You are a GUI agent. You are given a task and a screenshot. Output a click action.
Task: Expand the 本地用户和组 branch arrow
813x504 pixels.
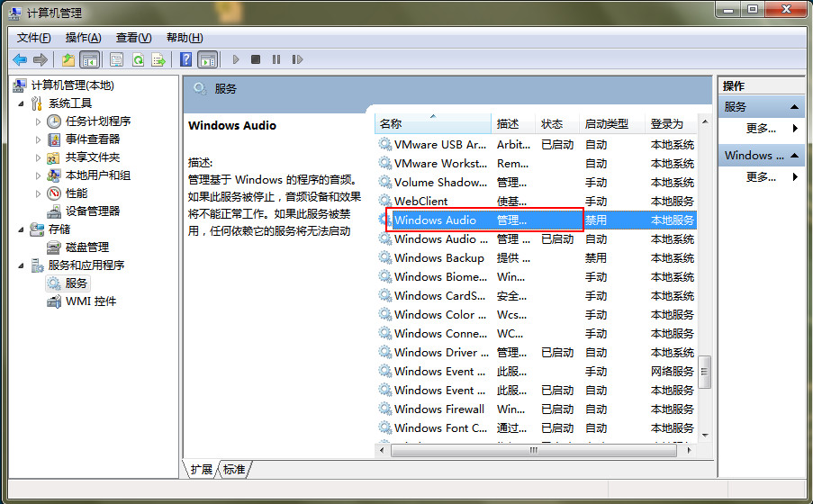38,175
